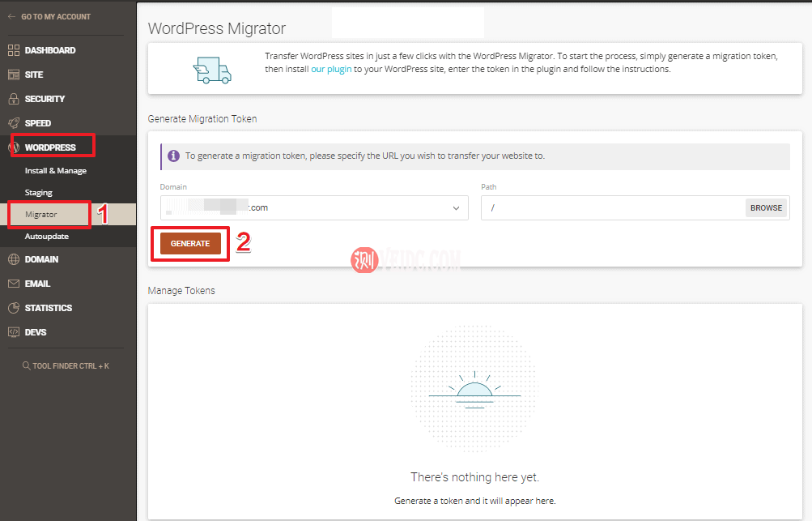Open the Dashboard menu item
Image resolution: width=812 pixels, height=521 pixels.
50,50
